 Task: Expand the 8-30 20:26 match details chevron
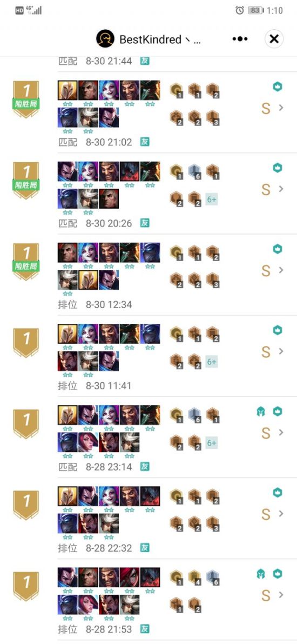[x=281, y=189]
